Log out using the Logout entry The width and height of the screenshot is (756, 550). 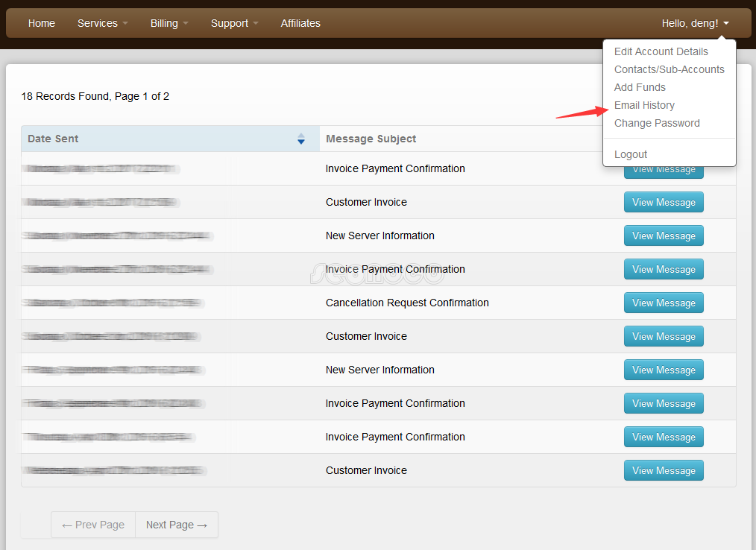click(x=631, y=154)
